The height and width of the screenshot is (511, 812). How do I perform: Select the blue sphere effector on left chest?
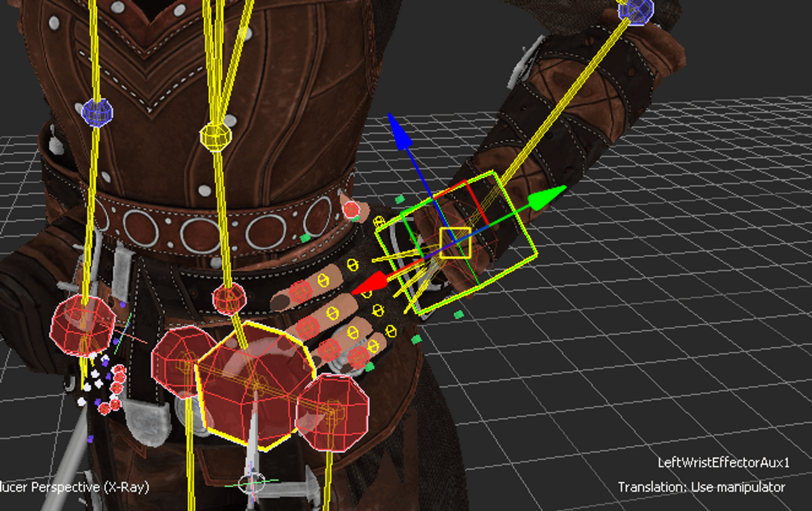tap(97, 112)
